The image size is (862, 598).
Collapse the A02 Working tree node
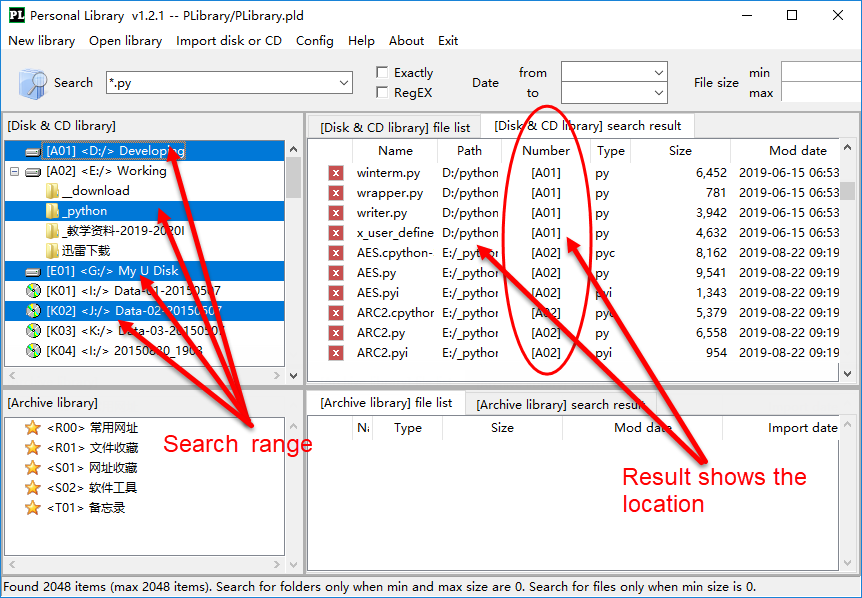(15, 171)
